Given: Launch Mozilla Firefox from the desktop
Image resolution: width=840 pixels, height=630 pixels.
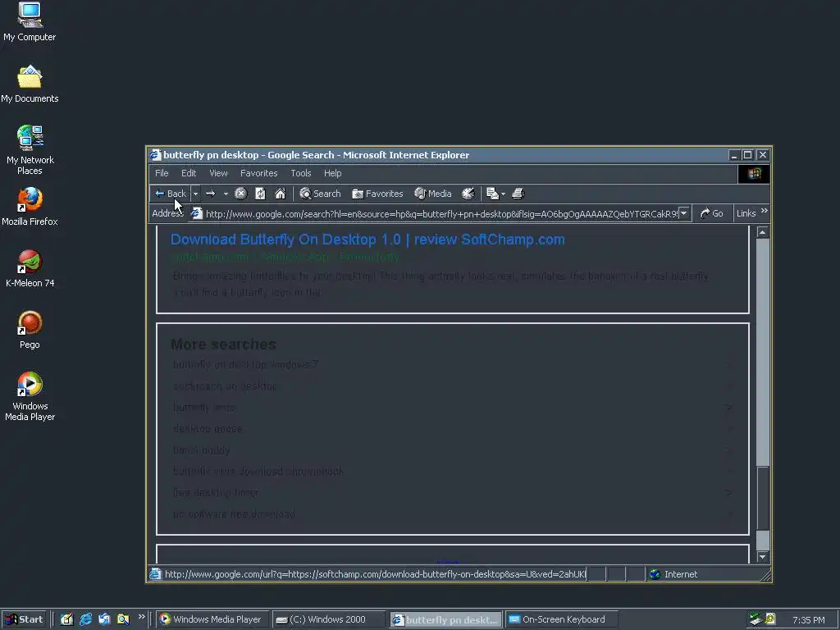Looking at the screenshot, I should (x=30, y=207).
